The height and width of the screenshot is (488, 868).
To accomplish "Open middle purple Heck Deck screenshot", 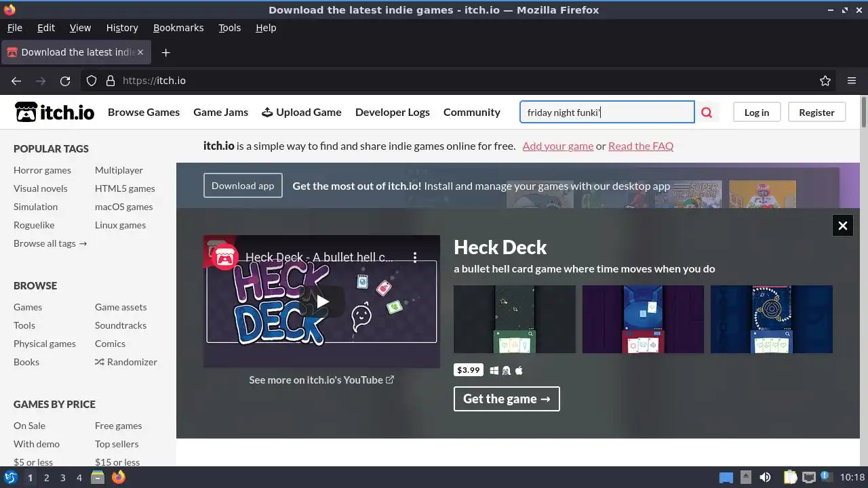I will [x=643, y=319].
